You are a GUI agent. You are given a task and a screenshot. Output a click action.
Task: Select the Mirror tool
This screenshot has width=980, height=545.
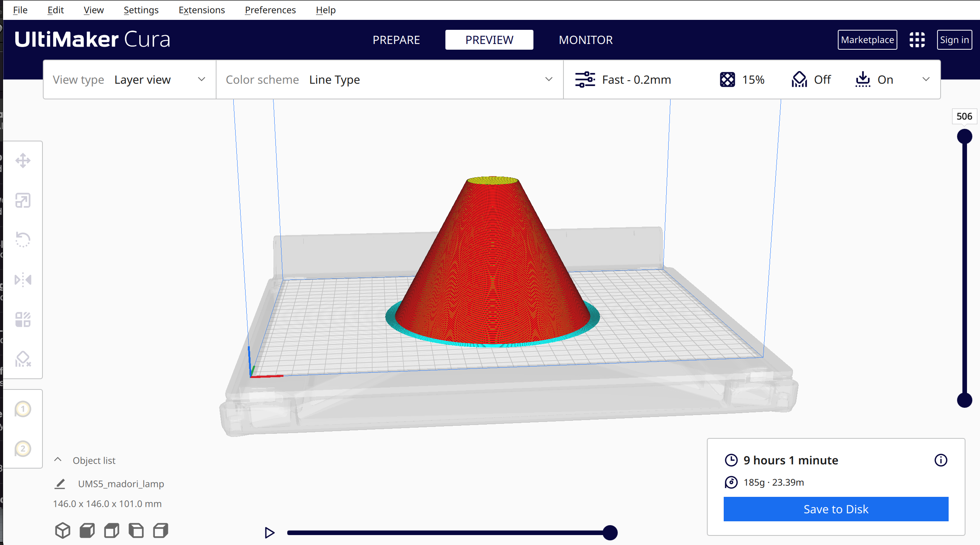tap(23, 280)
